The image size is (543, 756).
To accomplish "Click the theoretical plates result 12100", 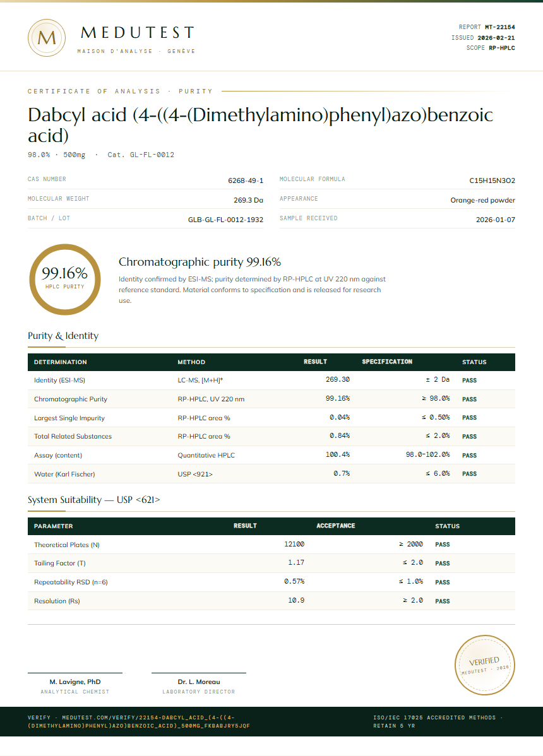I will point(294,544).
